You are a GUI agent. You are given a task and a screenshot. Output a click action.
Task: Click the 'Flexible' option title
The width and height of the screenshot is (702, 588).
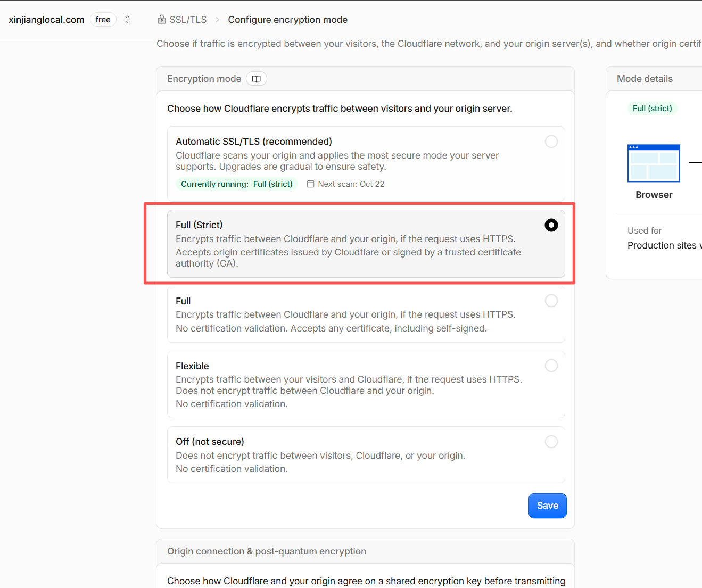192,366
